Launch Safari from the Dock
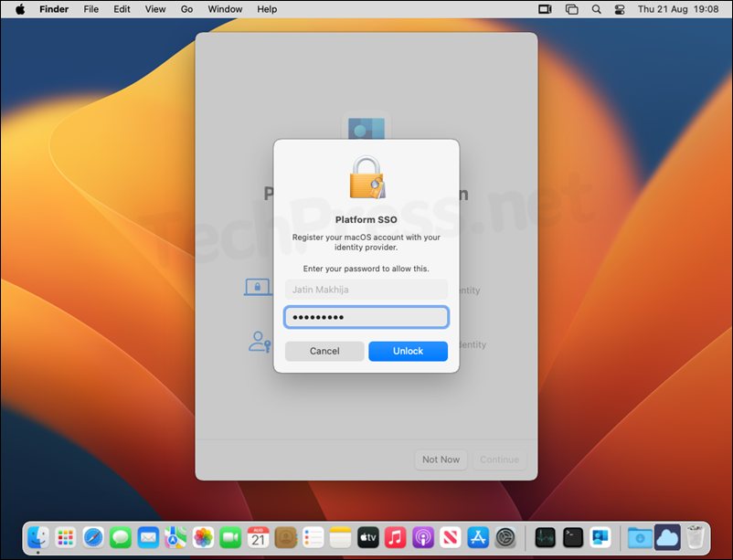The width and height of the screenshot is (733, 560). tap(93, 537)
